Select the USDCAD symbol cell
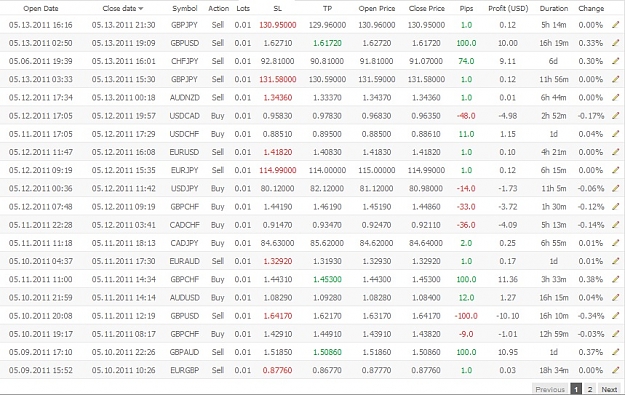The image size is (625, 395). [x=184, y=116]
